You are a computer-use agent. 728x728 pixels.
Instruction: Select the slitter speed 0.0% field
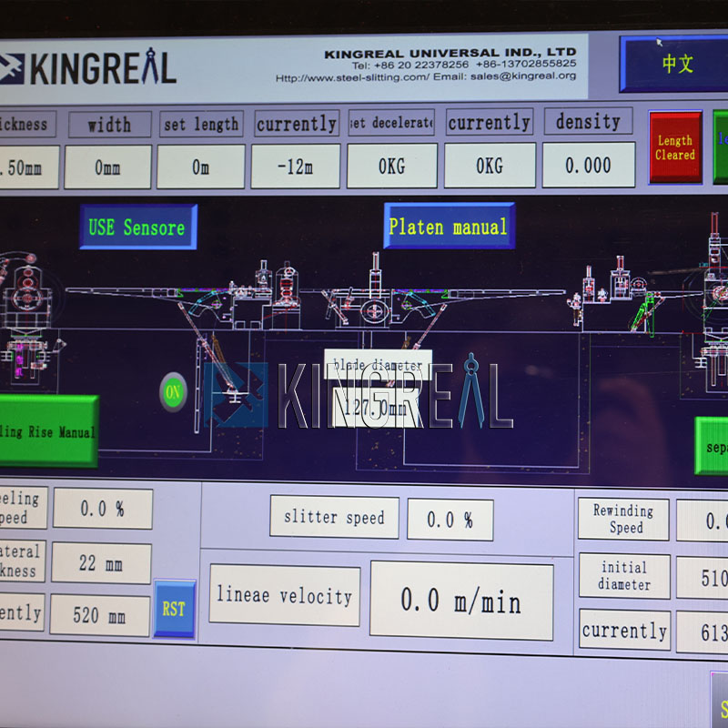tap(452, 519)
